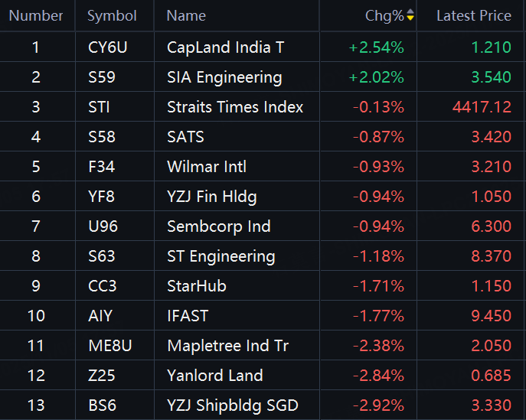
Task: Click the Straits Times Index price 4417.12
Action: (482, 107)
